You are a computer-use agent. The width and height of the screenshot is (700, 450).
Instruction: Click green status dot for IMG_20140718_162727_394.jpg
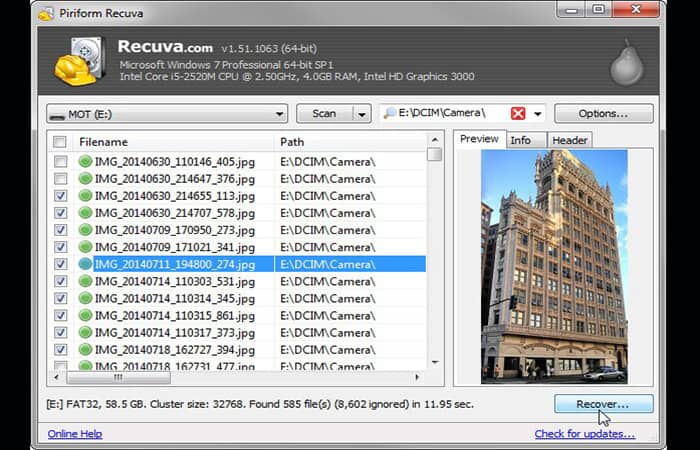point(85,350)
